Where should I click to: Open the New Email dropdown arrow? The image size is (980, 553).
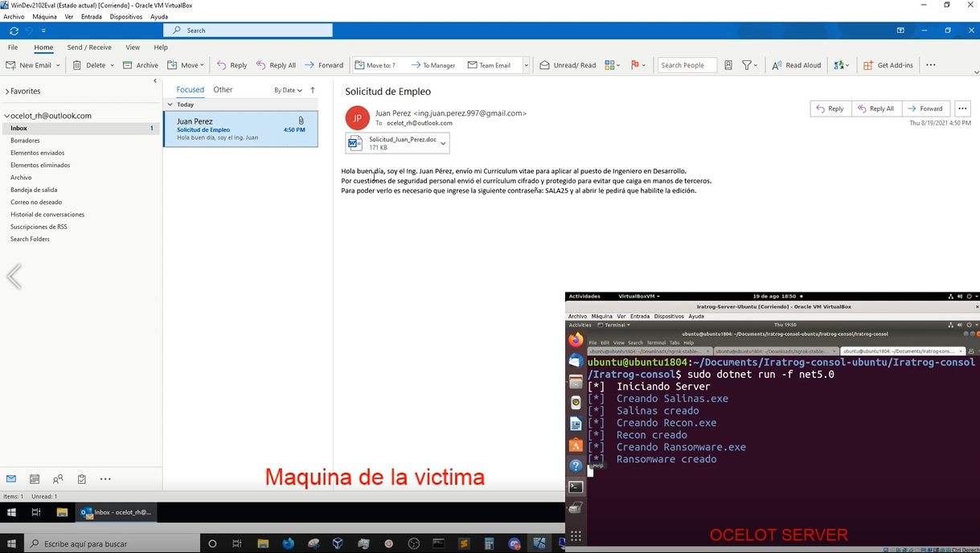click(x=59, y=65)
